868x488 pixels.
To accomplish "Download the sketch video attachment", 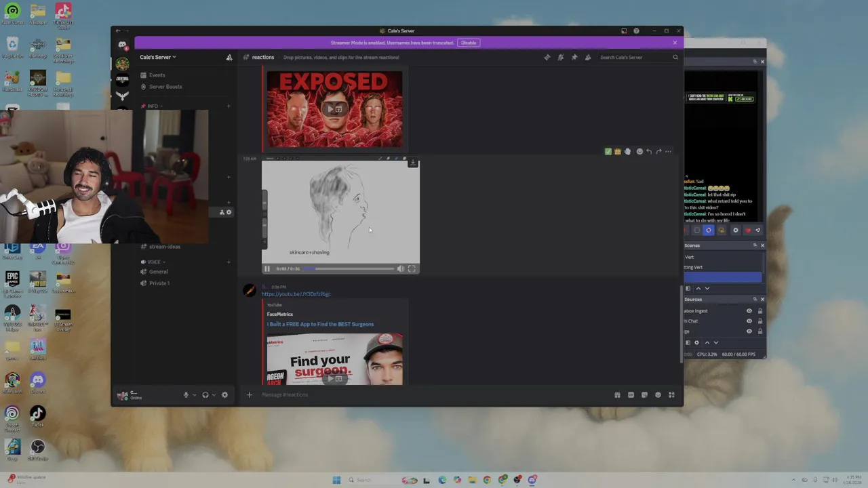I will pos(412,163).
